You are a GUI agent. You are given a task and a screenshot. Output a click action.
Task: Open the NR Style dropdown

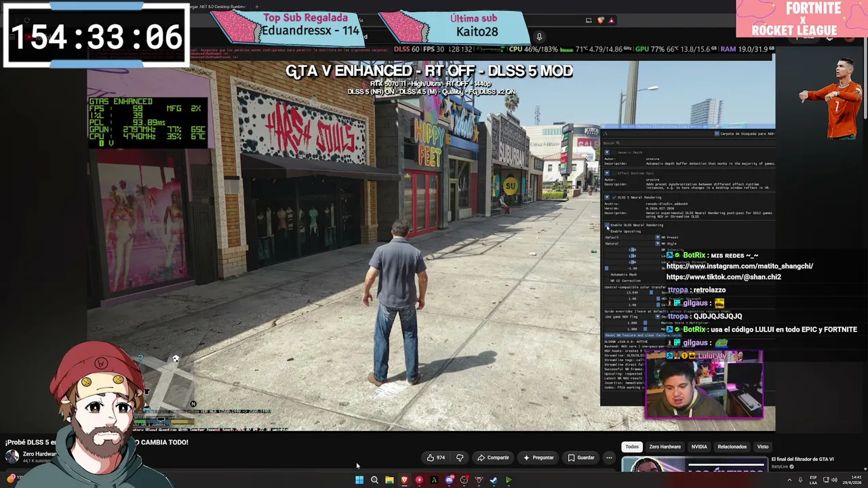(631, 243)
